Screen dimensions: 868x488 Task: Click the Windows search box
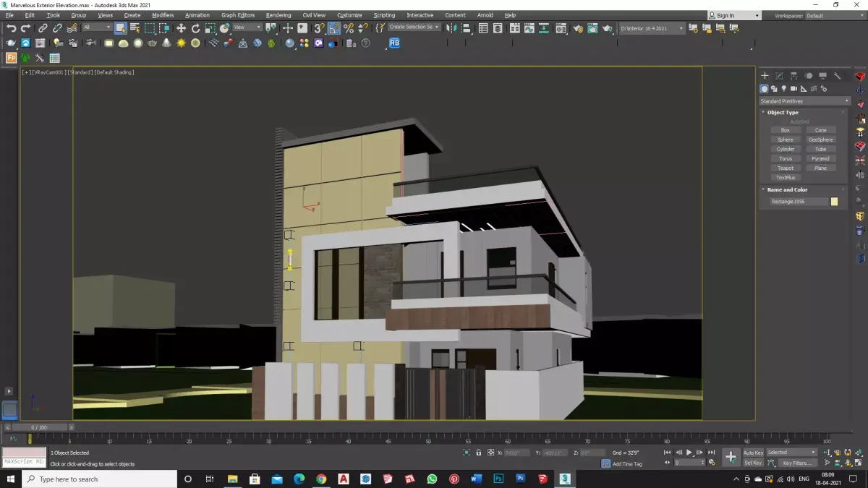pos(99,479)
